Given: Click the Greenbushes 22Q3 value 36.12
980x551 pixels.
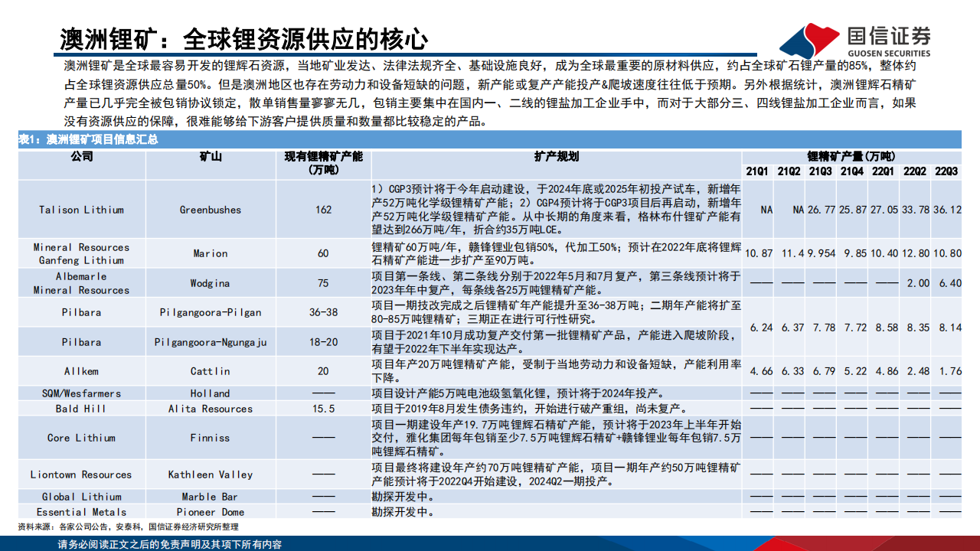Looking at the screenshot, I should pyautogui.click(x=946, y=210).
